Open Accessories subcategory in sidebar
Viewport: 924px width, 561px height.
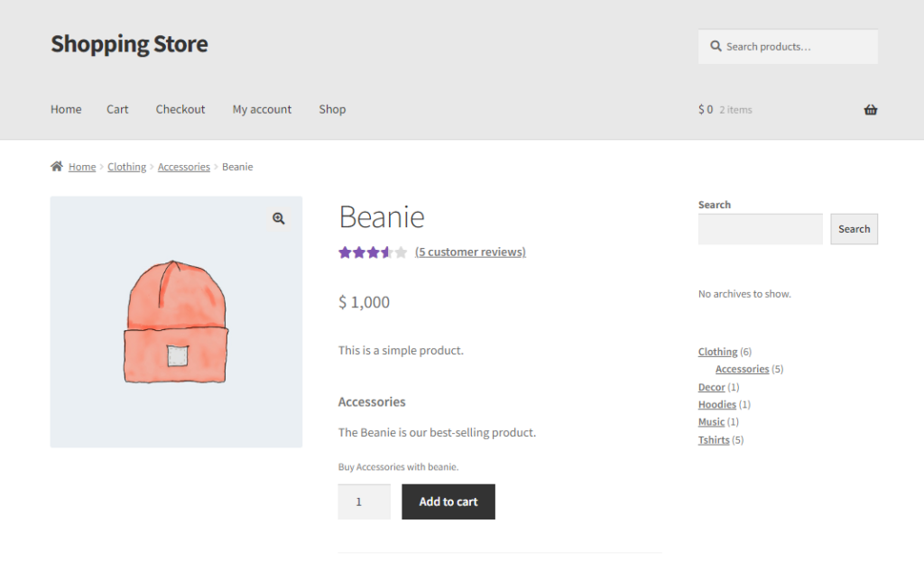742,369
